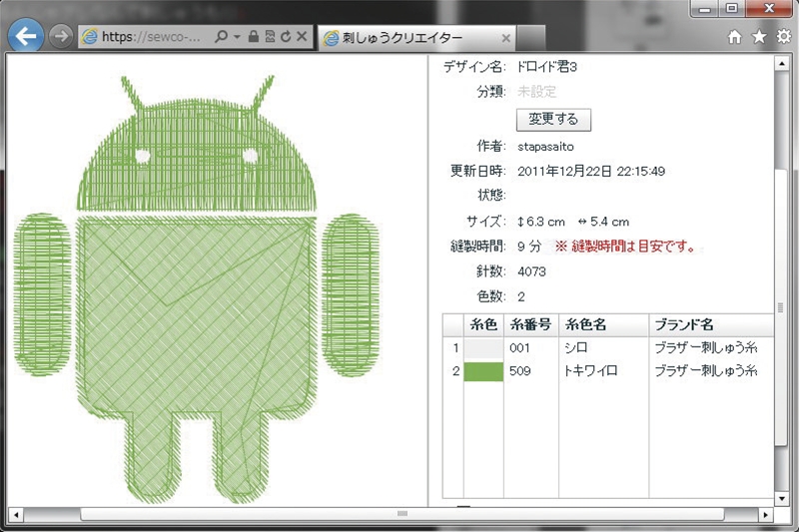This screenshot has height=532, width=799.
Task: Minimize the browser window
Action: click(x=705, y=9)
